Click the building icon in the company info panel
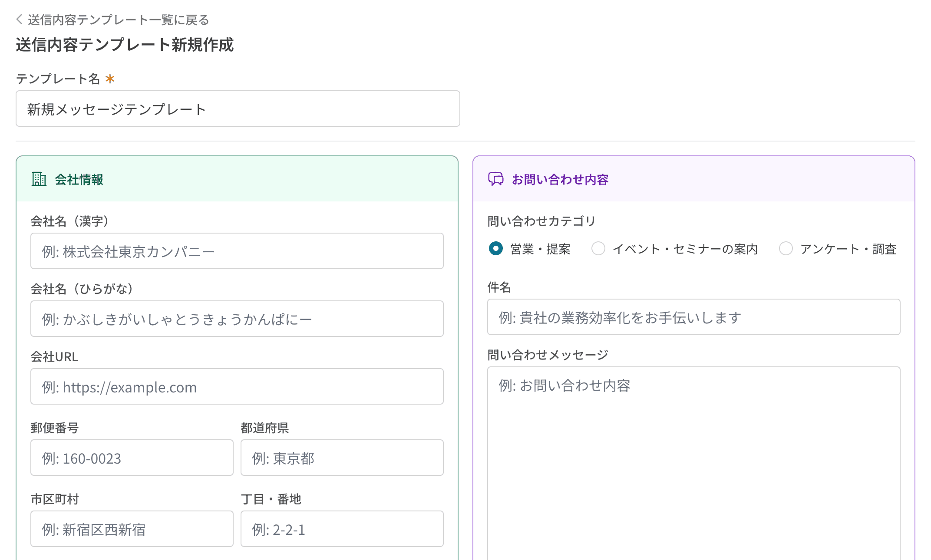This screenshot has width=931, height=560. pyautogui.click(x=39, y=179)
